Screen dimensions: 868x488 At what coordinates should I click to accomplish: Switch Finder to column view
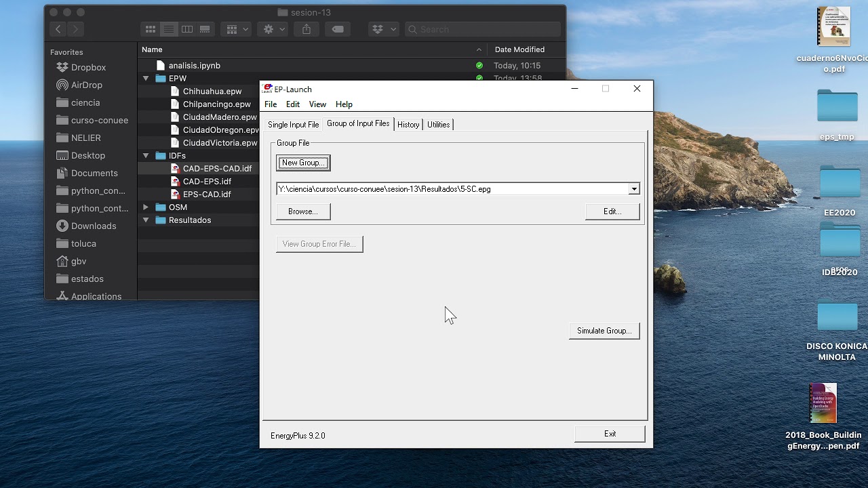click(x=187, y=29)
